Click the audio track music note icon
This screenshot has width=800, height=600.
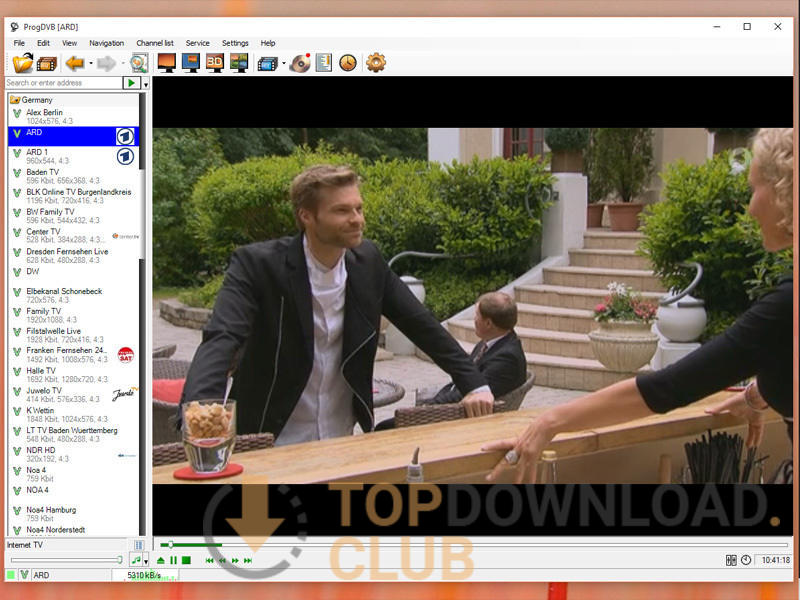click(x=136, y=560)
